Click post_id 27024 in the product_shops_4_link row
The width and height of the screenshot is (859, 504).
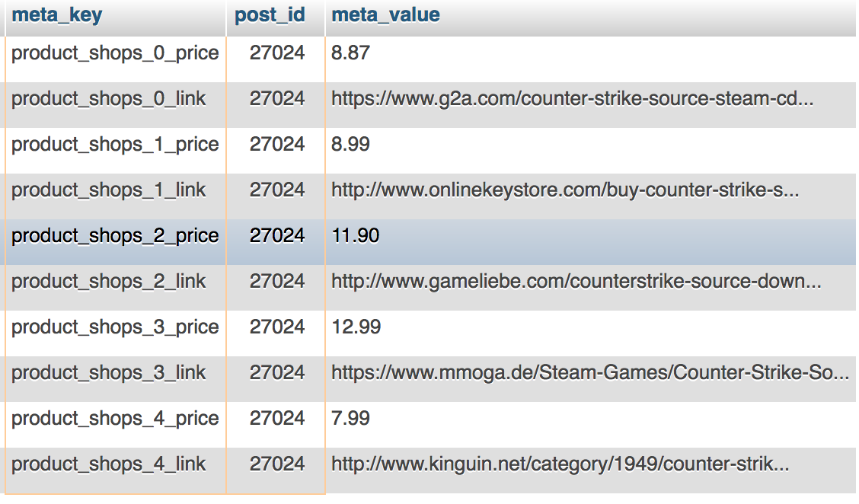coord(276,470)
